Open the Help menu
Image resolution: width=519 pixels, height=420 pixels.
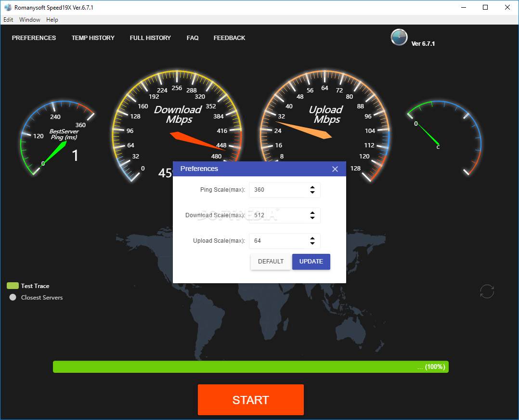pyautogui.click(x=52, y=20)
